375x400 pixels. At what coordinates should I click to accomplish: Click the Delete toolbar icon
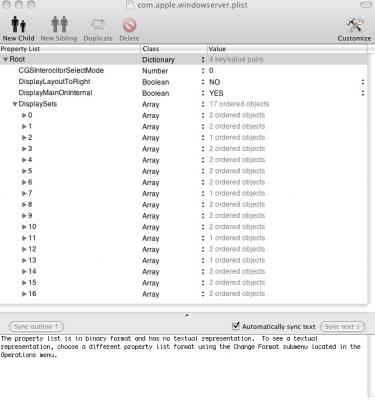129,25
